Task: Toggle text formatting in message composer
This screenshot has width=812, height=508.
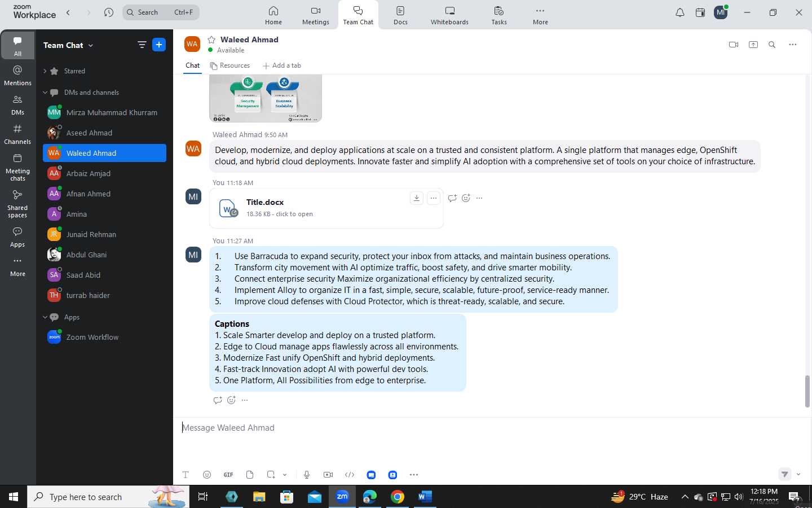Action: (186, 475)
